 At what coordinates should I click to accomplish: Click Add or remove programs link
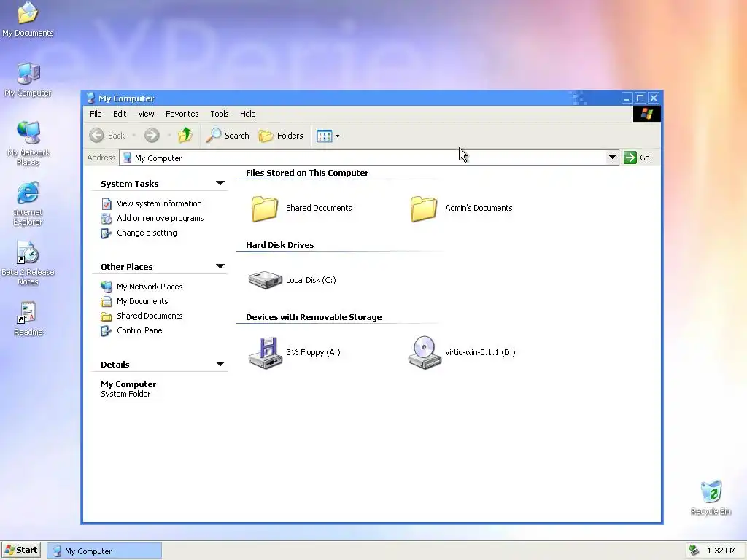pos(160,218)
